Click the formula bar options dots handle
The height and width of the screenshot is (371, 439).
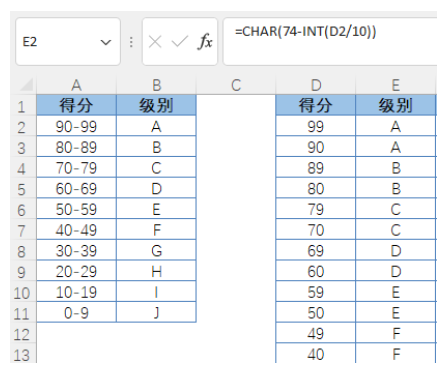click(131, 42)
